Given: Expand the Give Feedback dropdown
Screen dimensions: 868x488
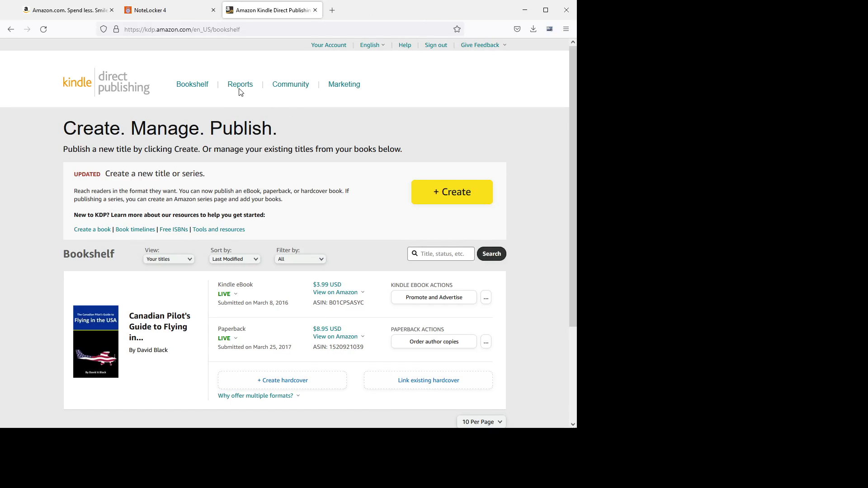Looking at the screenshot, I should click(483, 45).
